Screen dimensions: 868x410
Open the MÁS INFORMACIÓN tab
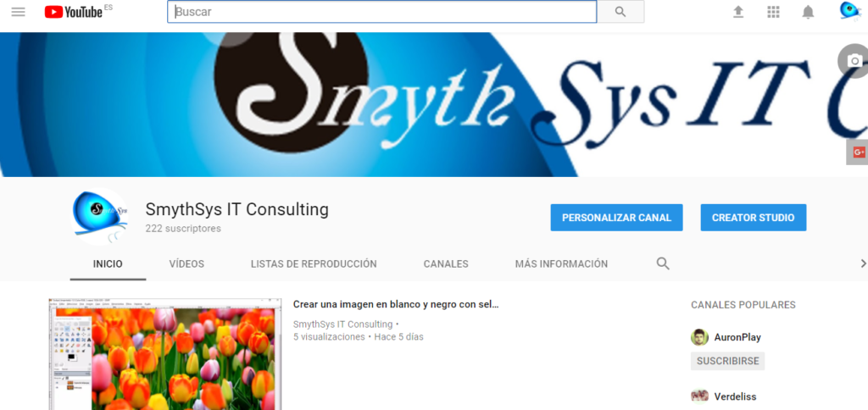point(561,264)
